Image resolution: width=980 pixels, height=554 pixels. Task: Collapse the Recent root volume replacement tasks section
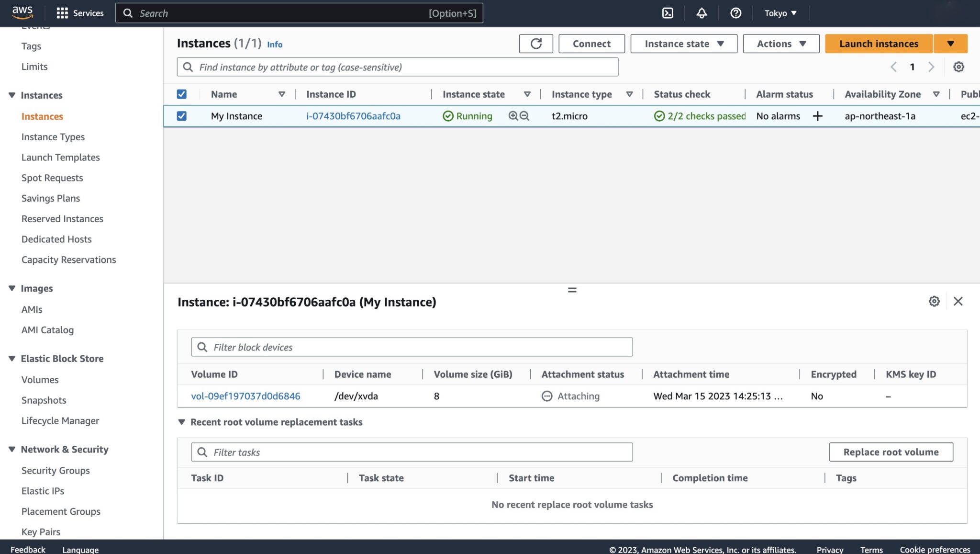click(182, 422)
